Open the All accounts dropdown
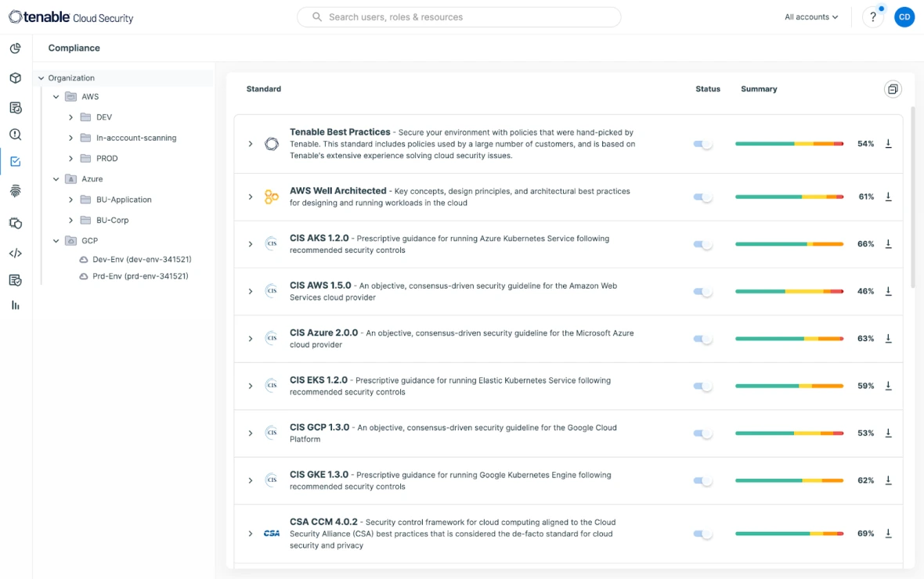The height and width of the screenshot is (579, 924). tap(810, 16)
